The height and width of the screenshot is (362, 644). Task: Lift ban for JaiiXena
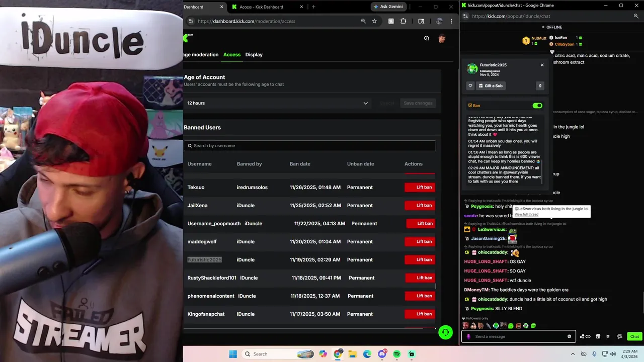(420, 205)
